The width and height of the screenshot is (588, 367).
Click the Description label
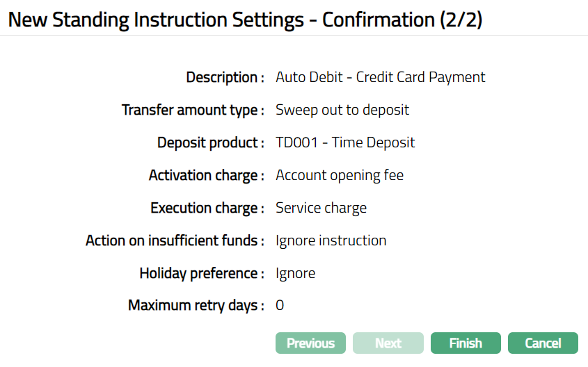(225, 77)
